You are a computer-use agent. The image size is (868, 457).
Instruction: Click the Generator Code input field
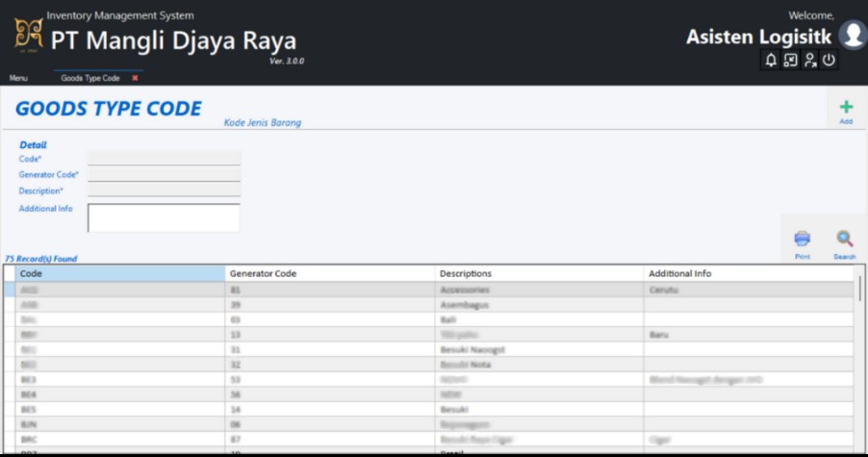164,174
